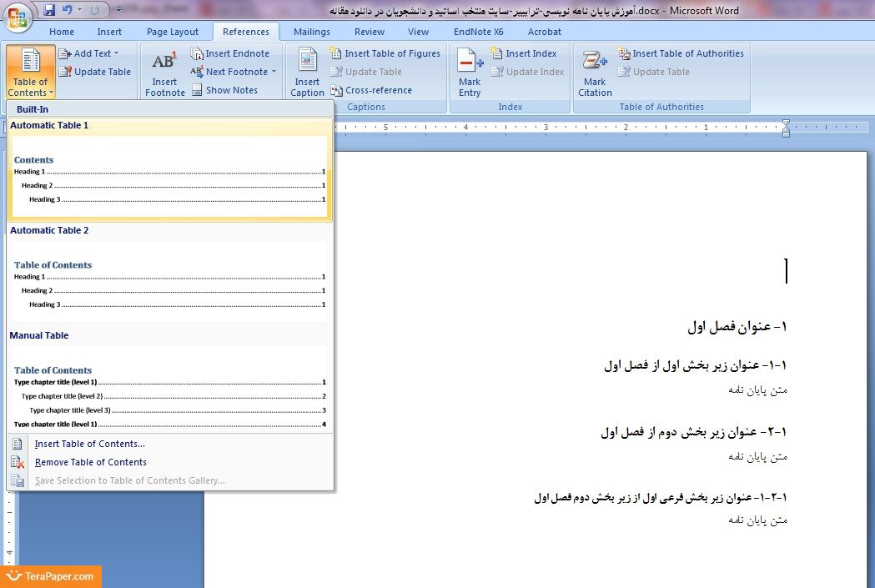The height and width of the screenshot is (588, 875).
Task: Click the Insert Table of Figures icon
Action: 336,53
